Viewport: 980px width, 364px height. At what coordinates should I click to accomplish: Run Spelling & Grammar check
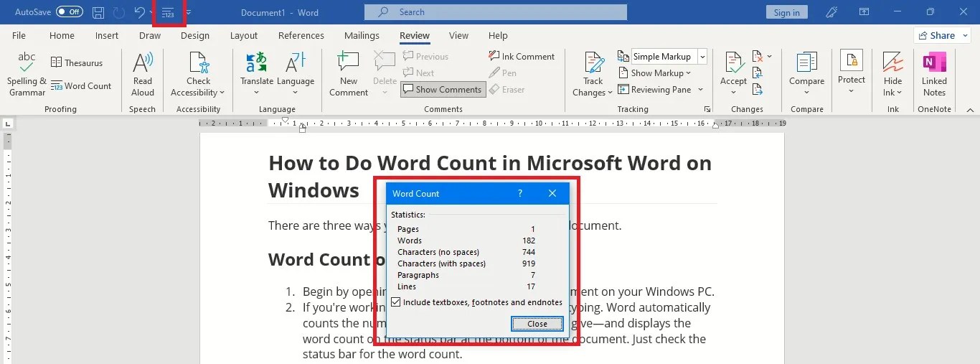[x=27, y=75]
